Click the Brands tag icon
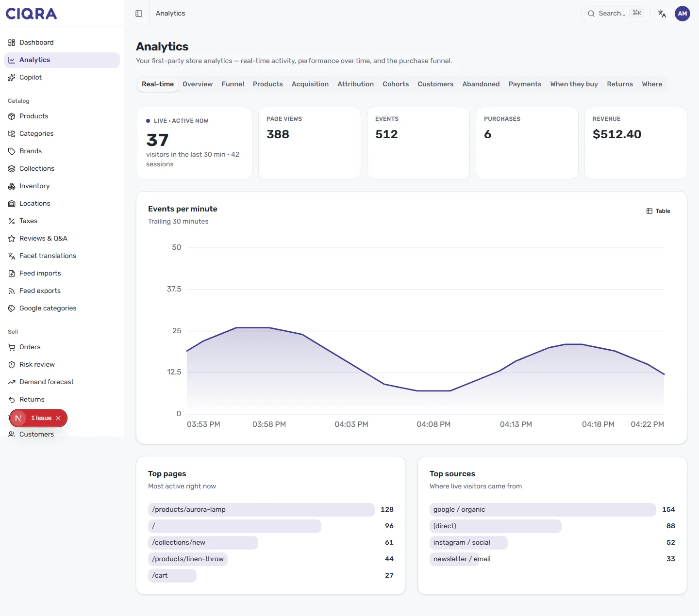The image size is (699, 616). 12,151
